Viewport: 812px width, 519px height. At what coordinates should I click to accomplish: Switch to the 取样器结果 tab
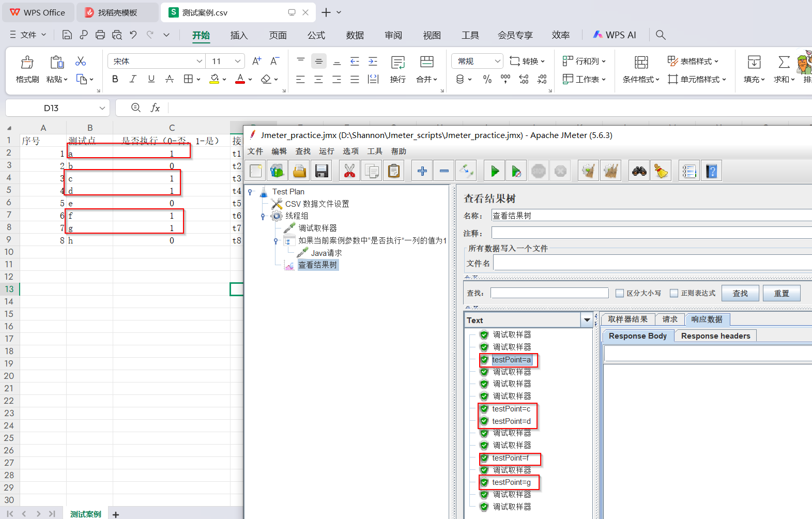pos(628,319)
